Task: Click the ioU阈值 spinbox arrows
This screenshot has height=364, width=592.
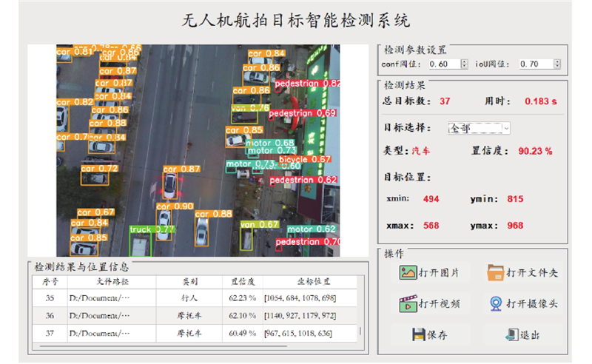Action: 557,64
